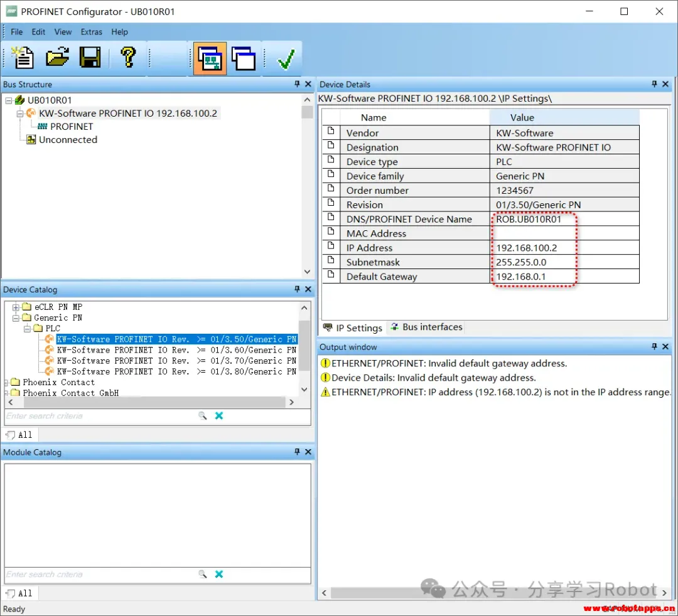The width and height of the screenshot is (678, 616).
Task: Click the Subnetmask value 255.255.0.0
Action: (x=564, y=262)
